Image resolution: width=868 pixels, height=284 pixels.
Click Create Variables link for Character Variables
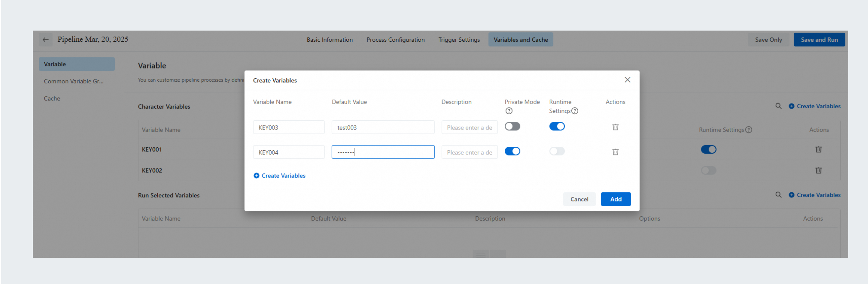click(x=819, y=106)
